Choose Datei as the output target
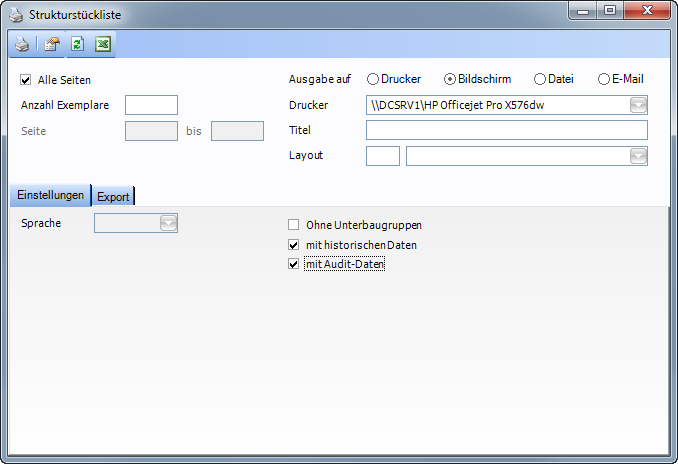 coord(540,79)
